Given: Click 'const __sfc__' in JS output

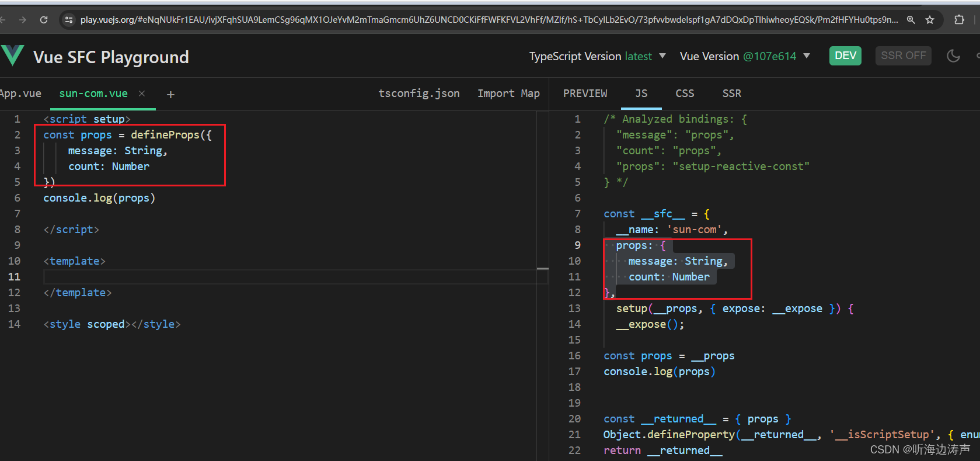Looking at the screenshot, I should 644,214.
